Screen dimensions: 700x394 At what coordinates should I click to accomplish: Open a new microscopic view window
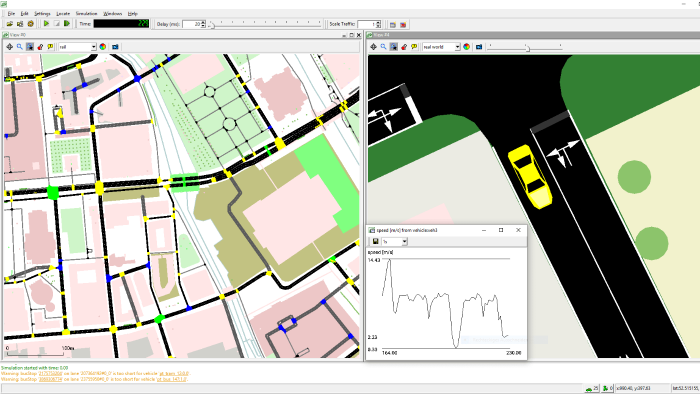[393, 25]
